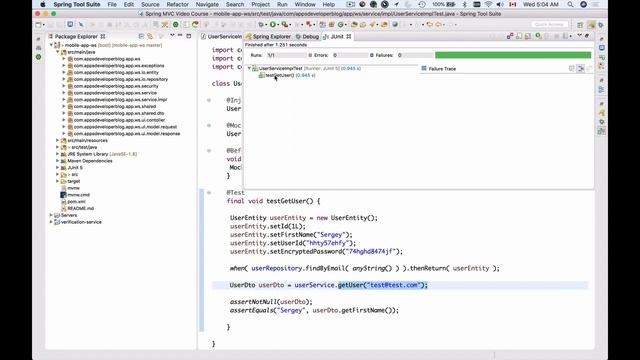Click the assertNotNull(userDto) code line

coord(271,302)
